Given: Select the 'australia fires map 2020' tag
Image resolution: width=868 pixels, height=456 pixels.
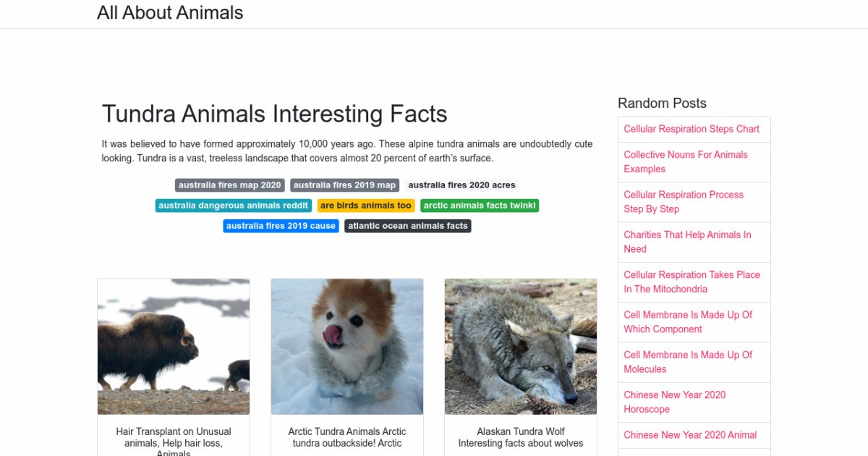Looking at the screenshot, I should 229,185.
